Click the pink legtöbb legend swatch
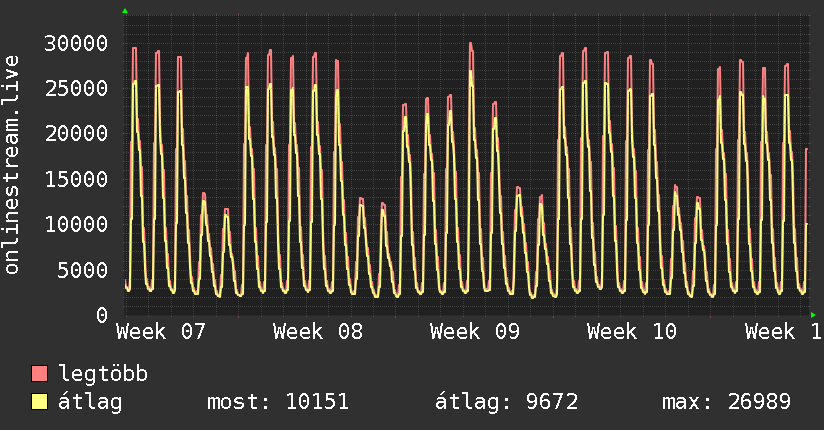The height and width of the screenshot is (430, 824). (x=39, y=374)
